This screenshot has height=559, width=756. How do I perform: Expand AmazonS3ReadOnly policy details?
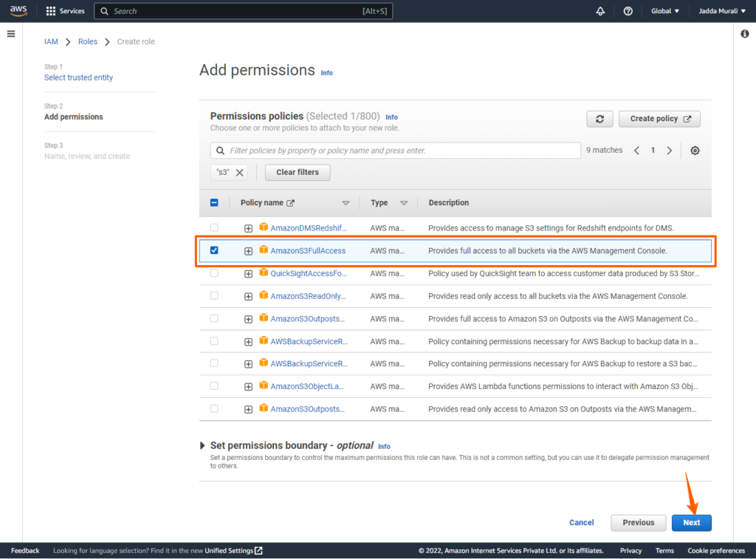(x=248, y=297)
